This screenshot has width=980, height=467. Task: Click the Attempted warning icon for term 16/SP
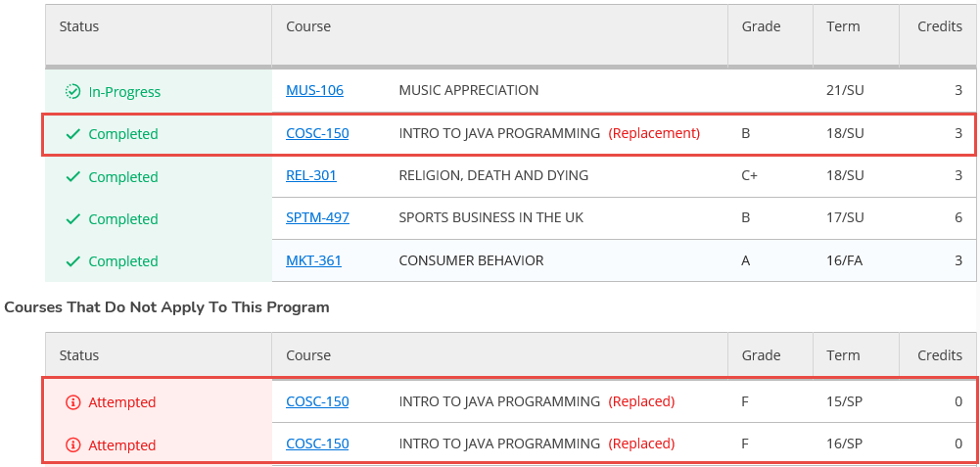click(72, 445)
